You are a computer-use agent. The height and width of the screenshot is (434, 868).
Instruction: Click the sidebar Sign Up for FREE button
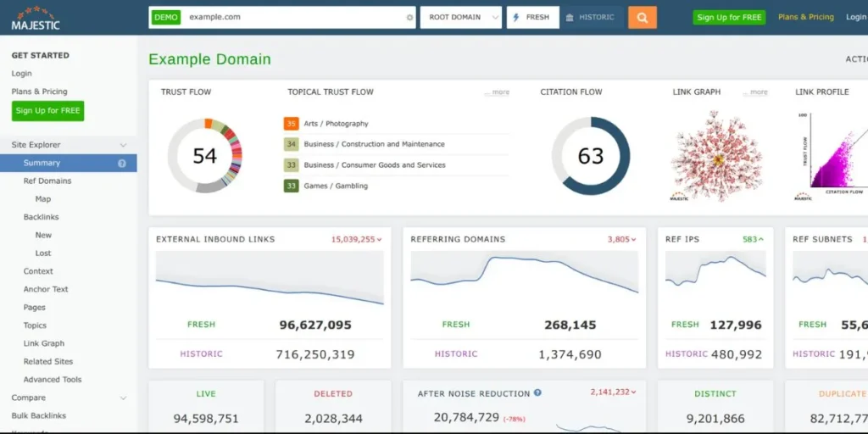coord(48,110)
